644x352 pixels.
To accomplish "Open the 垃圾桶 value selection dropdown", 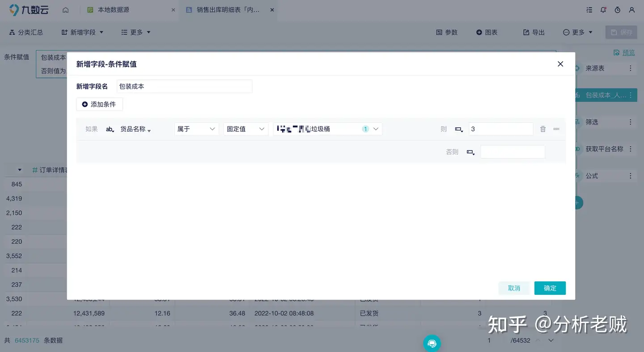I will point(328,129).
